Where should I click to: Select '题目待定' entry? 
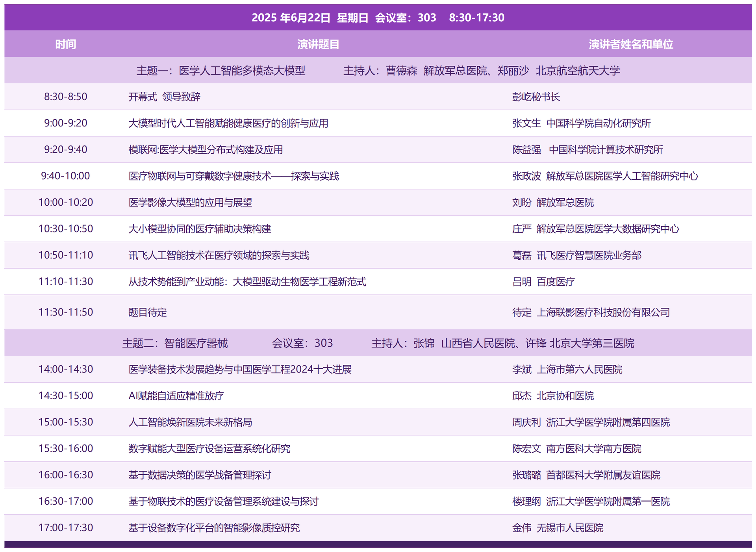(148, 312)
